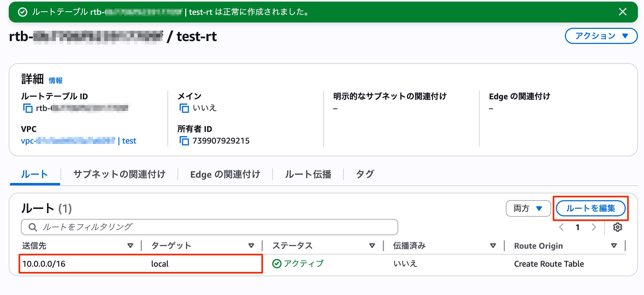Sort by ステータス column arrow
The image size is (644, 295).
coord(372,245)
